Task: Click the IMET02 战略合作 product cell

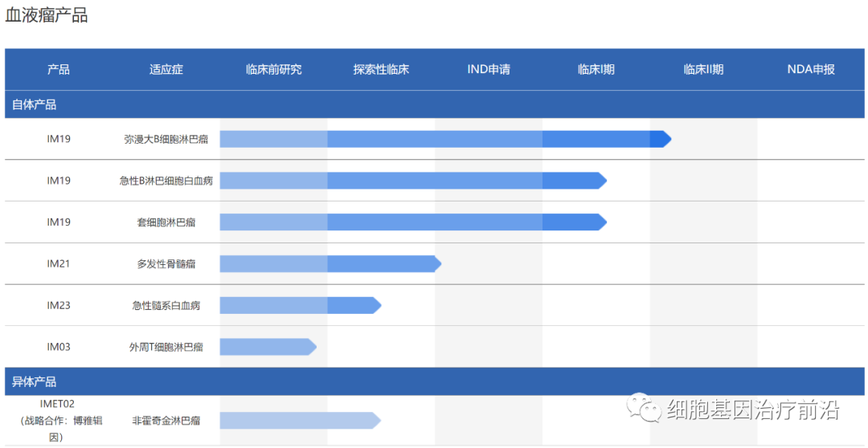Action: click(58, 421)
